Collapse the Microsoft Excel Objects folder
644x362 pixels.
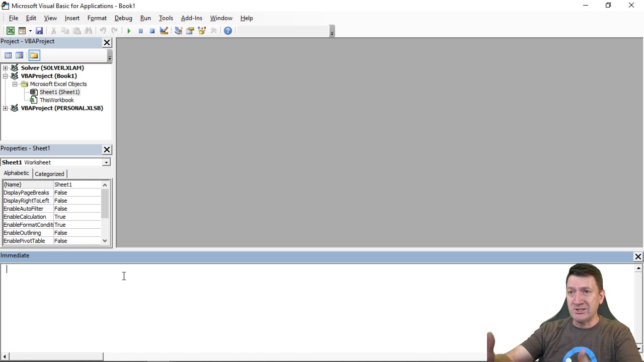pos(15,84)
